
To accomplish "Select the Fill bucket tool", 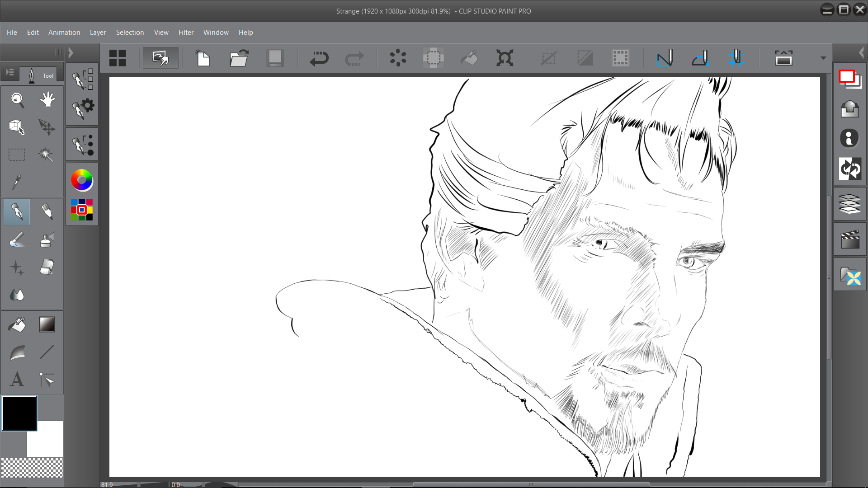I will tap(17, 324).
